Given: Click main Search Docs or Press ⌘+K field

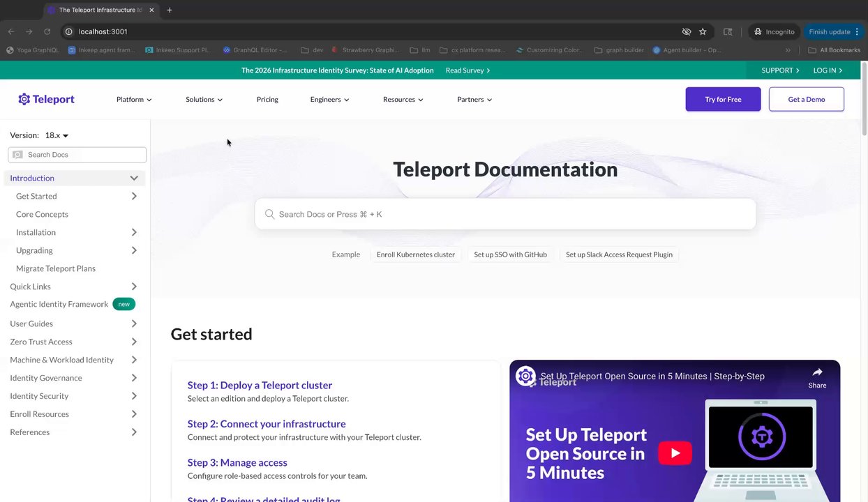Looking at the screenshot, I should (505, 214).
